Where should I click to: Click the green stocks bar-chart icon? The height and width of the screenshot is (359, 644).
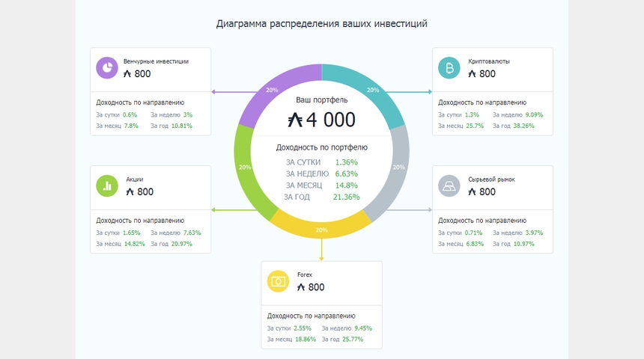pos(107,186)
